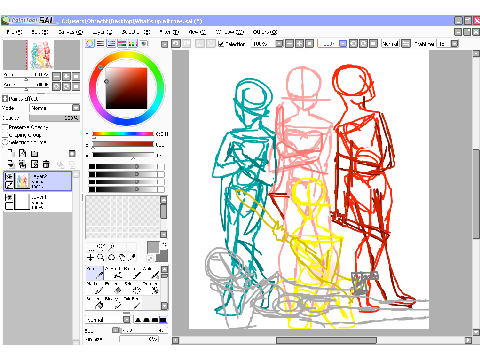Toggle the swatches panel icon
The width and height of the screenshot is (480, 360).
coord(133,44)
